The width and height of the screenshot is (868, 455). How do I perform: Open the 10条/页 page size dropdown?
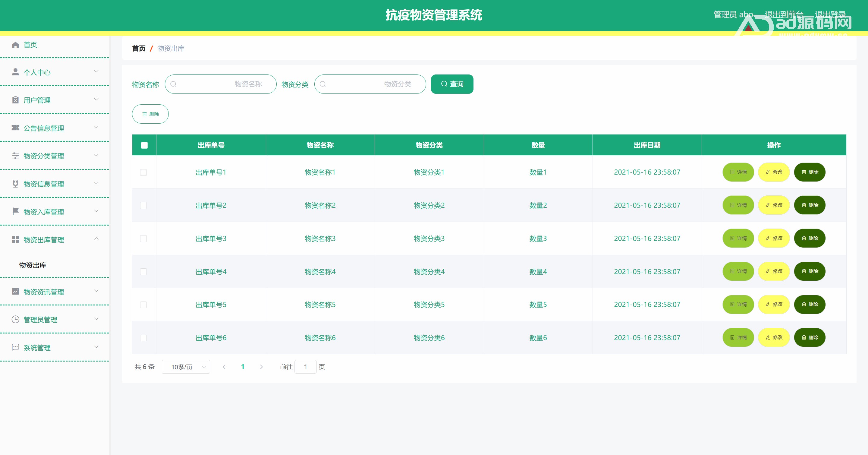click(x=186, y=367)
